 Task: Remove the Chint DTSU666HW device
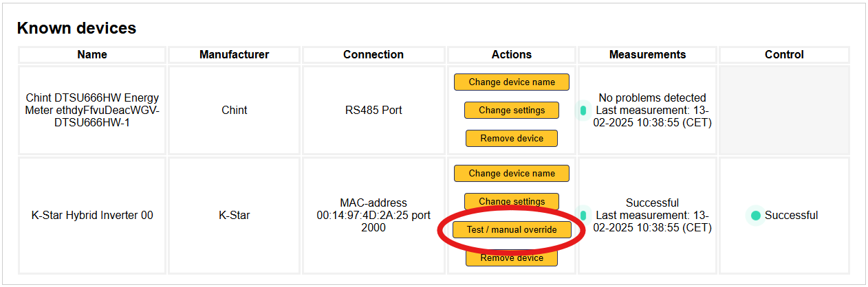512,138
